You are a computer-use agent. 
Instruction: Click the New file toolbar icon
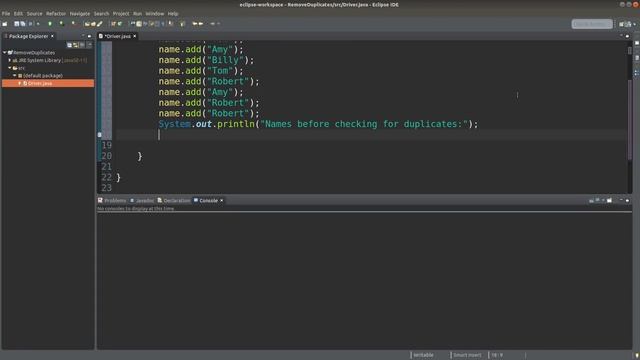[x=5, y=24]
